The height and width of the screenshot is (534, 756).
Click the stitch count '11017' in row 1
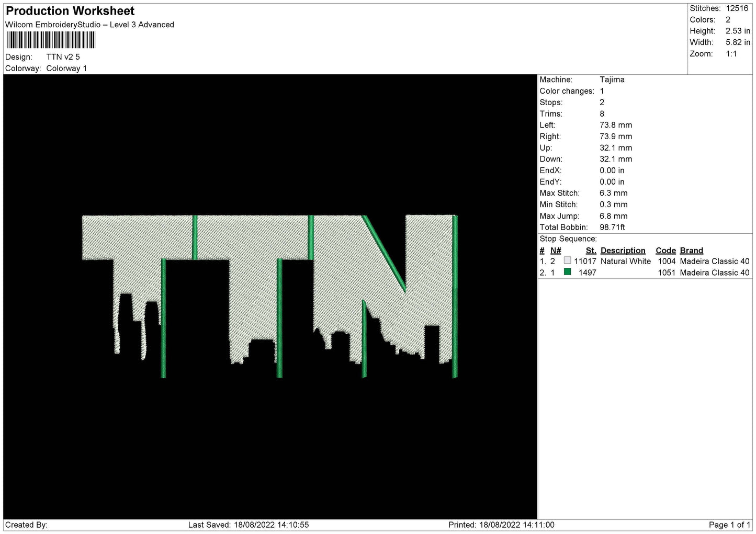585,262
